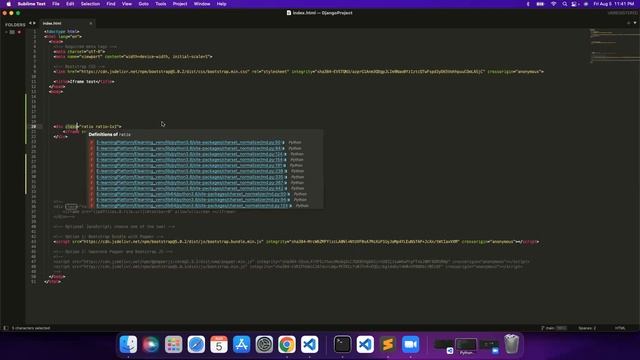Viewport: 640px width, 360px height.
Task: Click the menu bar date and time
Action: point(614,4)
